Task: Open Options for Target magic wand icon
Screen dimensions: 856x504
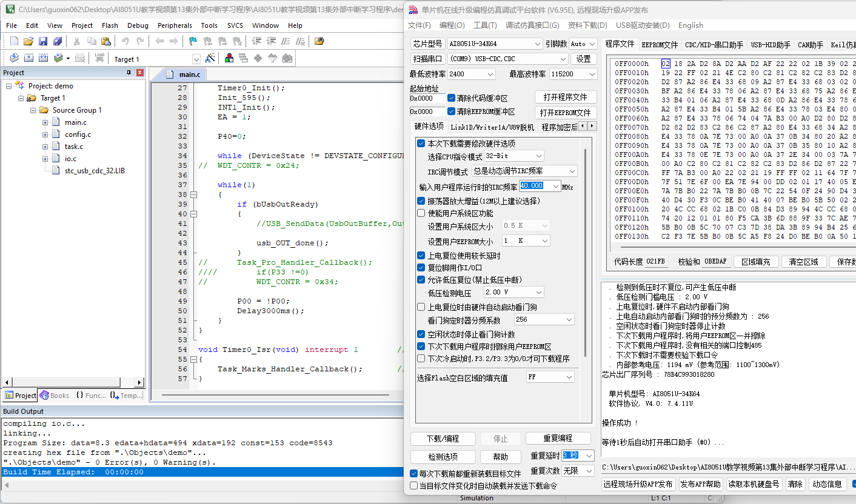Action: pos(210,58)
